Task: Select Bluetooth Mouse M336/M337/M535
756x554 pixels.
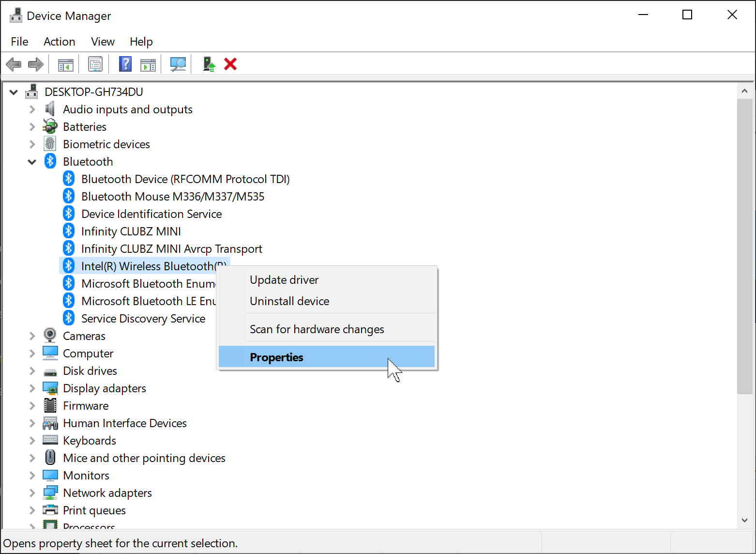Action: 173,197
